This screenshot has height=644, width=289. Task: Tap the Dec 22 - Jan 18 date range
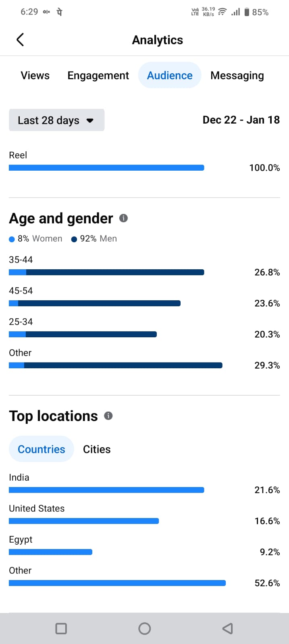[241, 120]
